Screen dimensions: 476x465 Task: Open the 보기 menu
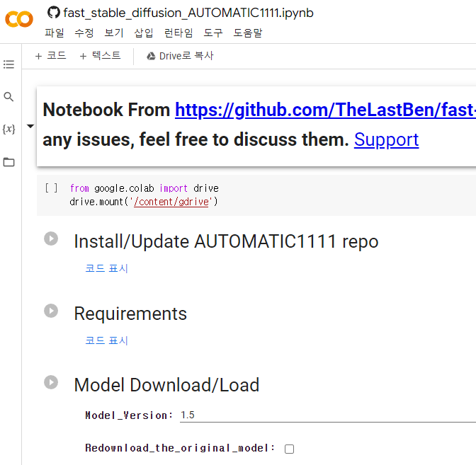[x=114, y=33]
